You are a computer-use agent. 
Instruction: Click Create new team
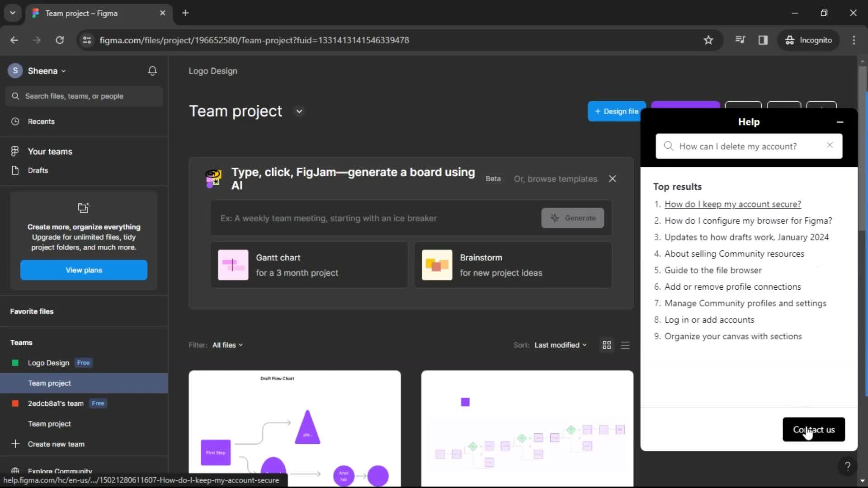[x=56, y=444]
